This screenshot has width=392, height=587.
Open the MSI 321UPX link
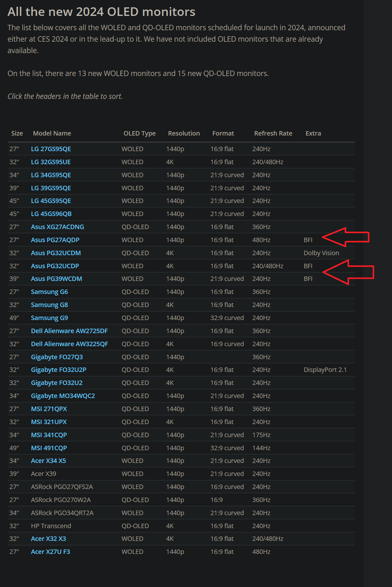click(x=49, y=422)
